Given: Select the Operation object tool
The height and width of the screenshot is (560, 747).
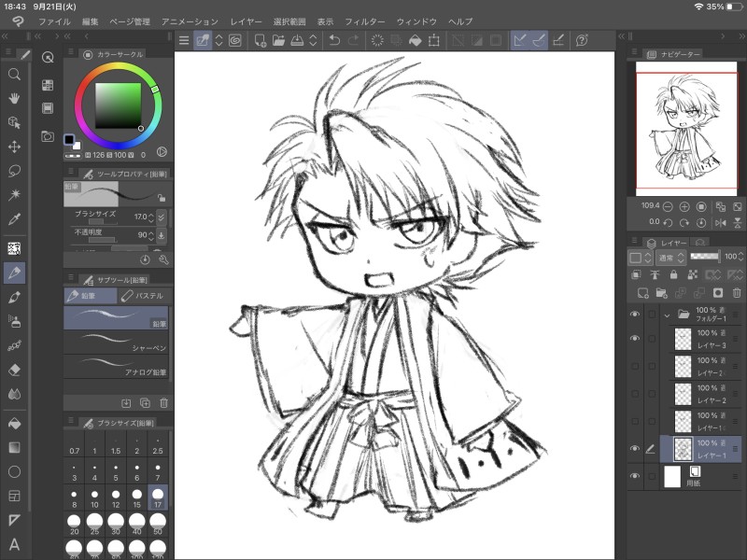Looking at the screenshot, I should pyautogui.click(x=14, y=122).
